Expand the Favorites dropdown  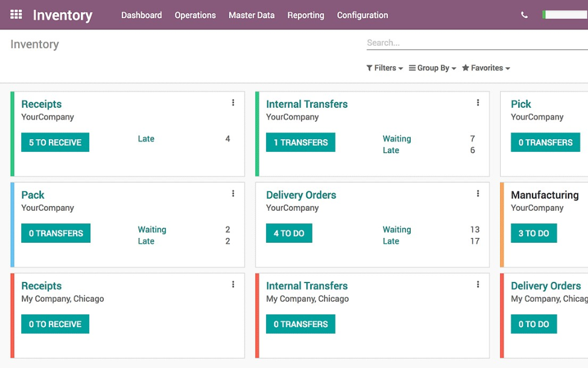click(486, 68)
